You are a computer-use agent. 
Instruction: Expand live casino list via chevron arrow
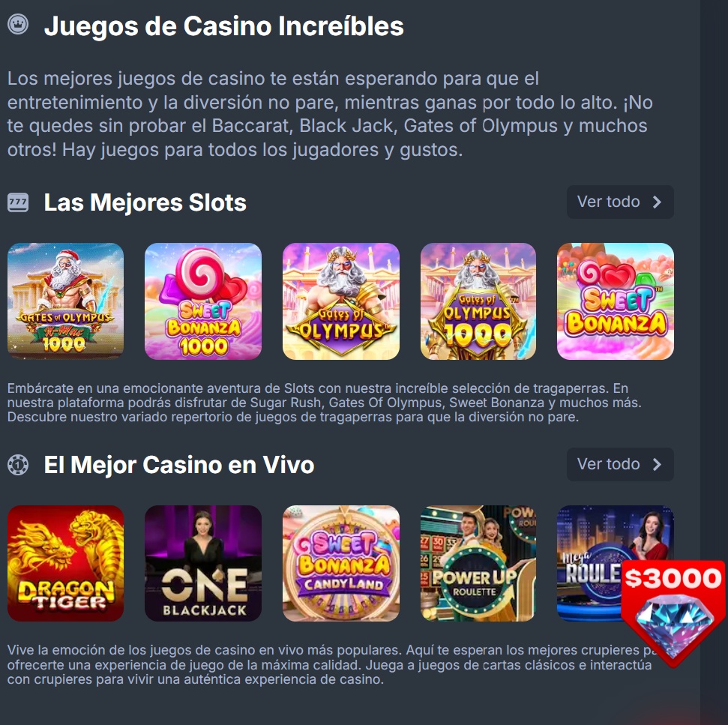pos(657,464)
